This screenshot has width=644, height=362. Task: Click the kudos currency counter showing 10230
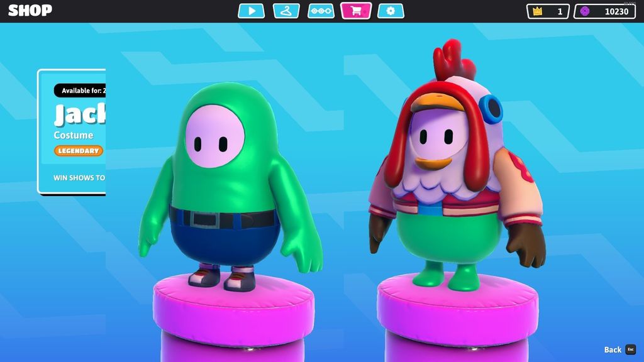tap(604, 11)
